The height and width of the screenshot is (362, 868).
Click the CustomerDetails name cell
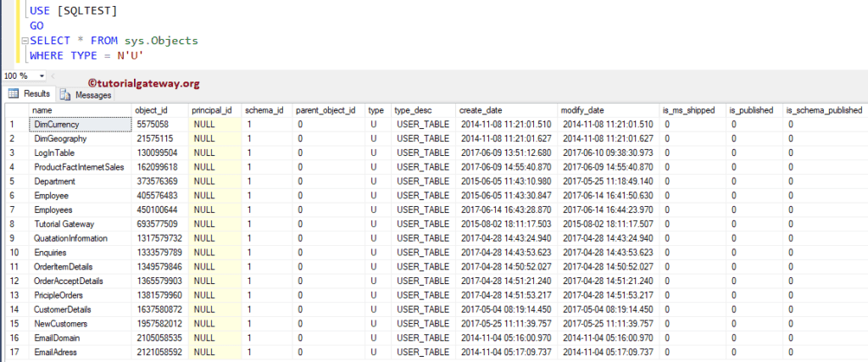[x=81, y=309]
